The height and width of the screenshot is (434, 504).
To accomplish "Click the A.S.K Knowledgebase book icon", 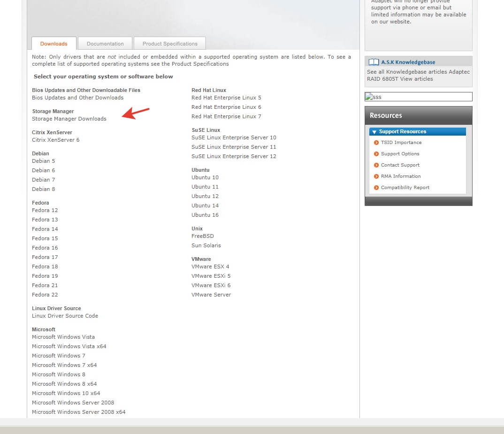I will pyautogui.click(x=374, y=62).
